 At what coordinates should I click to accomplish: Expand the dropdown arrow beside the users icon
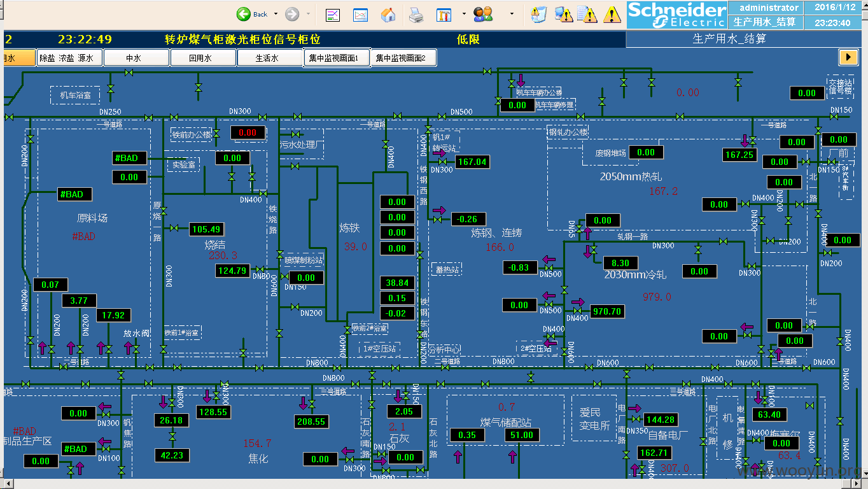click(512, 14)
